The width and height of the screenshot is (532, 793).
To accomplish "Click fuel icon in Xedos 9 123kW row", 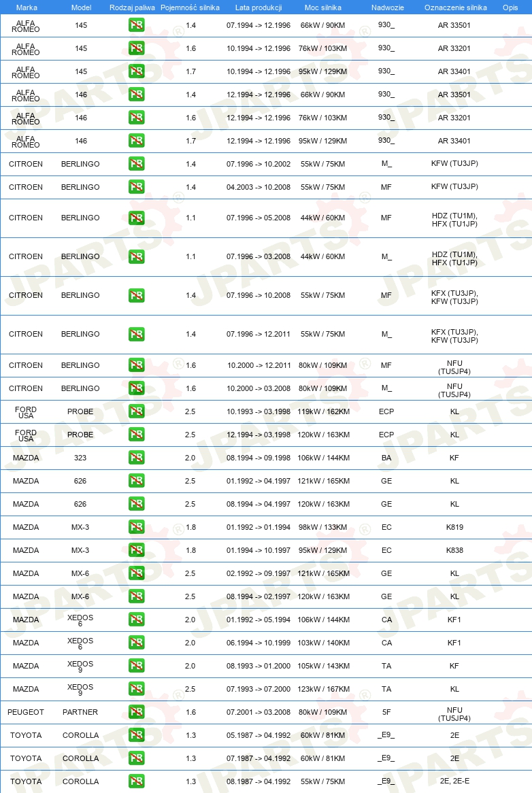I will pyautogui.click(x=137, y=689).
